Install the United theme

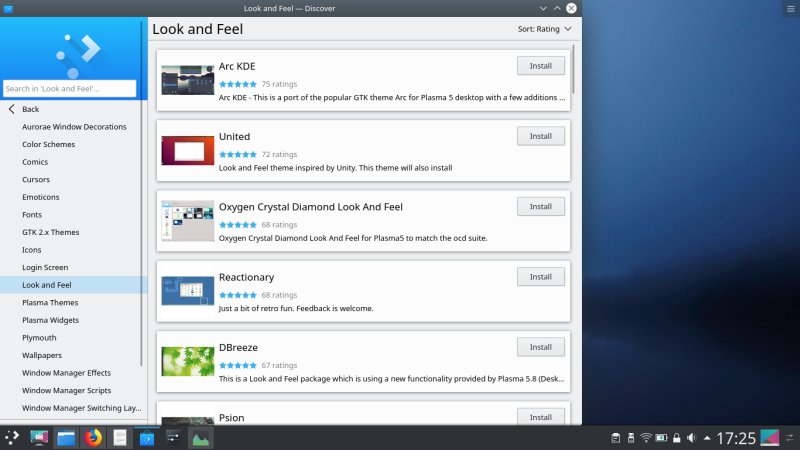[x=541, y=136]
